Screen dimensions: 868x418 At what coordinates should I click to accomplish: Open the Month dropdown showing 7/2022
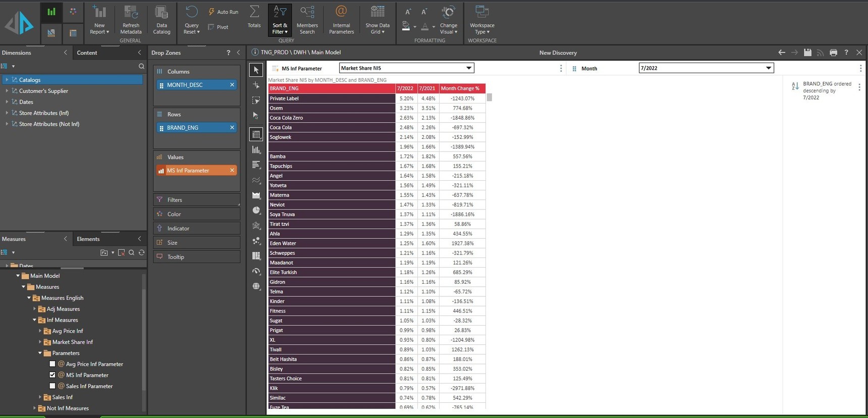pyautogui.click(x=706, y=68)
